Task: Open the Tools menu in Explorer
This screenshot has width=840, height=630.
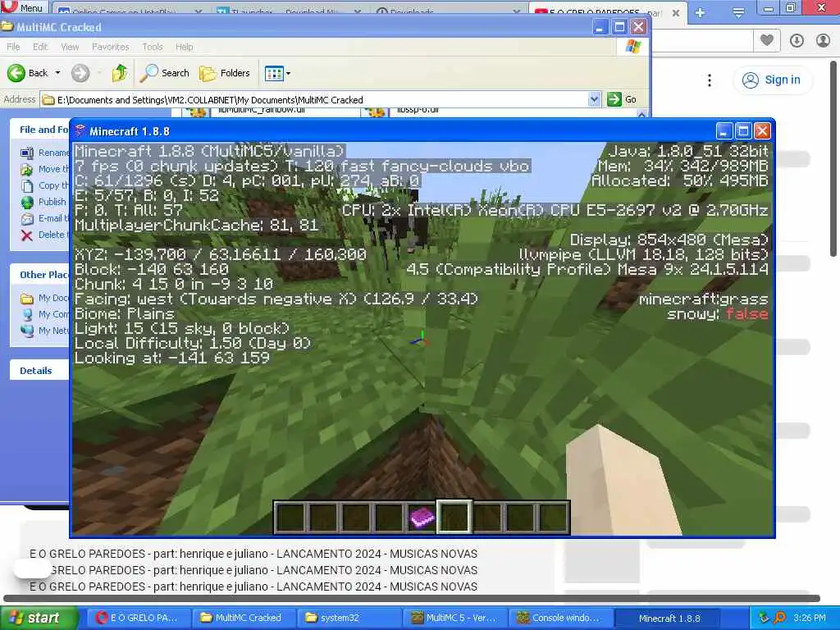Action: [152, 47]
